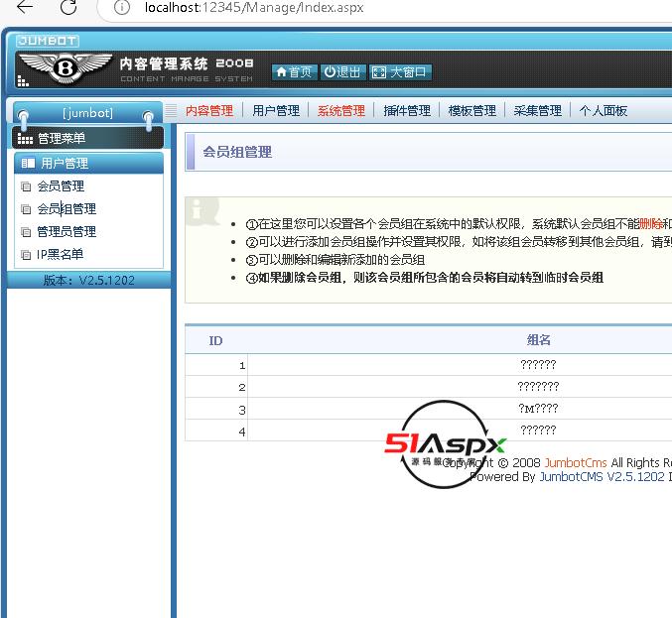672x618 pixels.
Task: Click the 退出 logout button
Action: (342, 72)
